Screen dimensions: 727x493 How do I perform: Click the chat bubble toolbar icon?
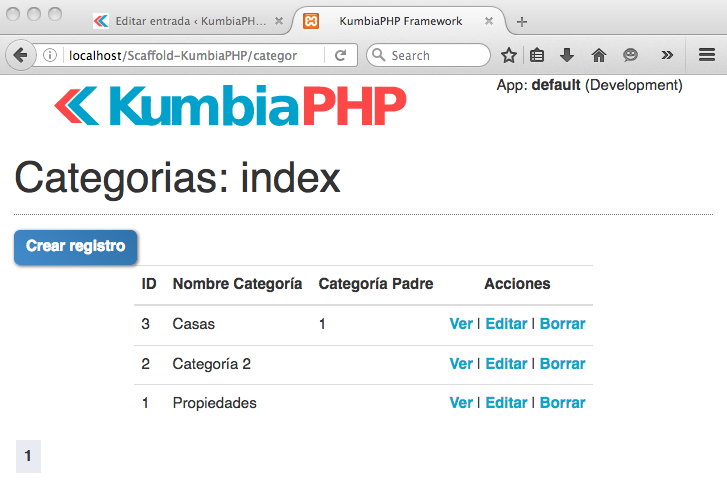pyautogui.click(x=630, y=55)
